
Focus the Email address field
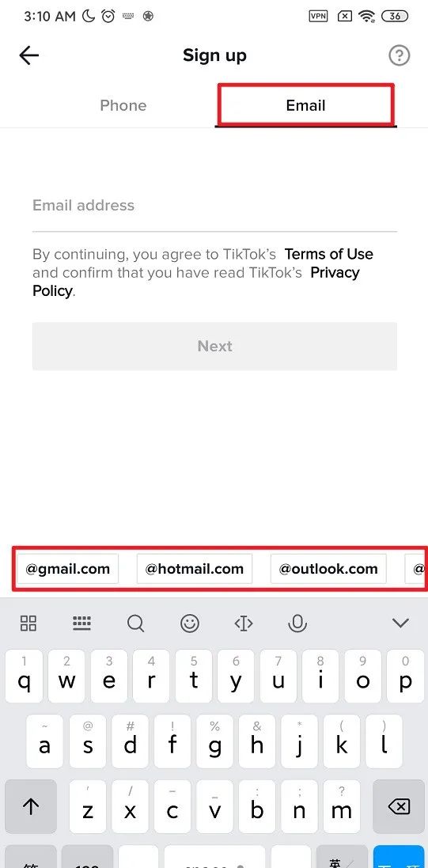(215, 206)
